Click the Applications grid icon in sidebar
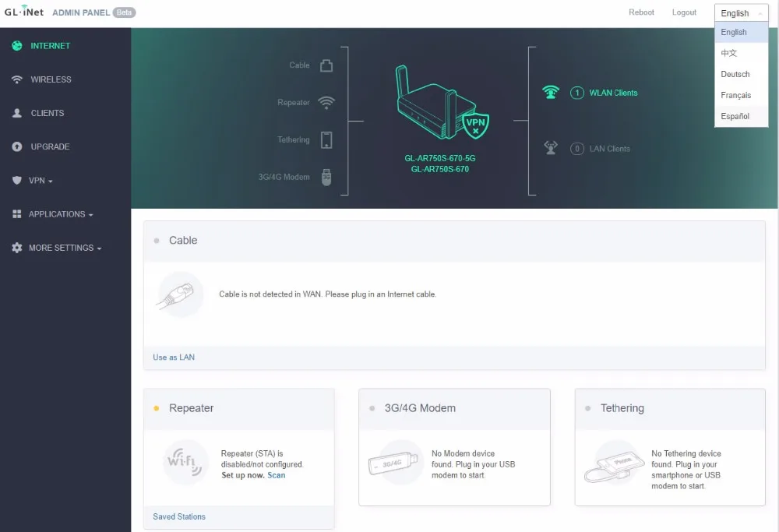779x532 pixels. click(17, 214)
